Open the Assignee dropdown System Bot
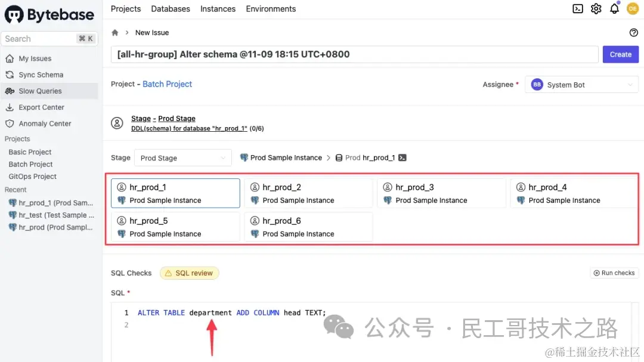The width and height of the screenshot is (644, 362). pos(581,85)
